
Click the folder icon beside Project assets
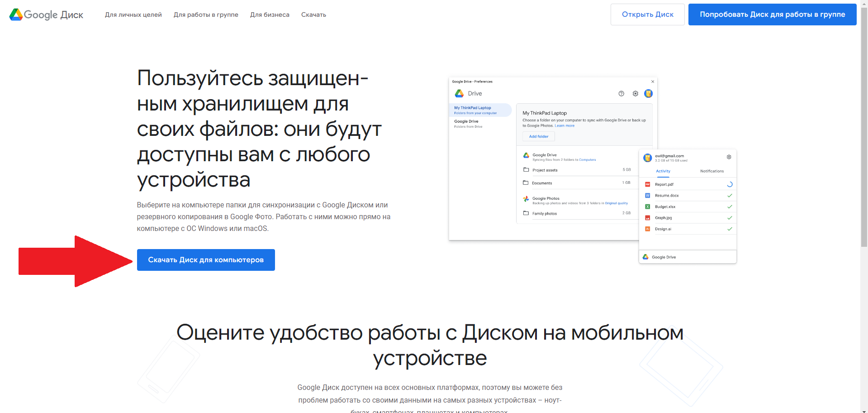pos(526,170)
